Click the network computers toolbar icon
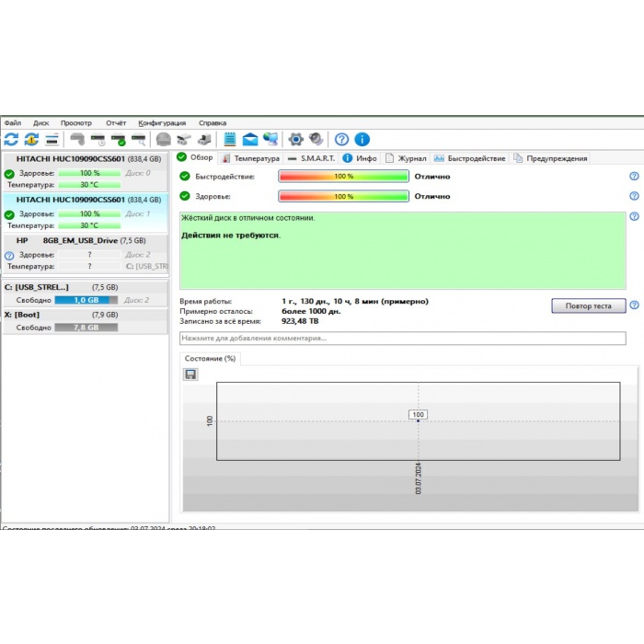 270,140
